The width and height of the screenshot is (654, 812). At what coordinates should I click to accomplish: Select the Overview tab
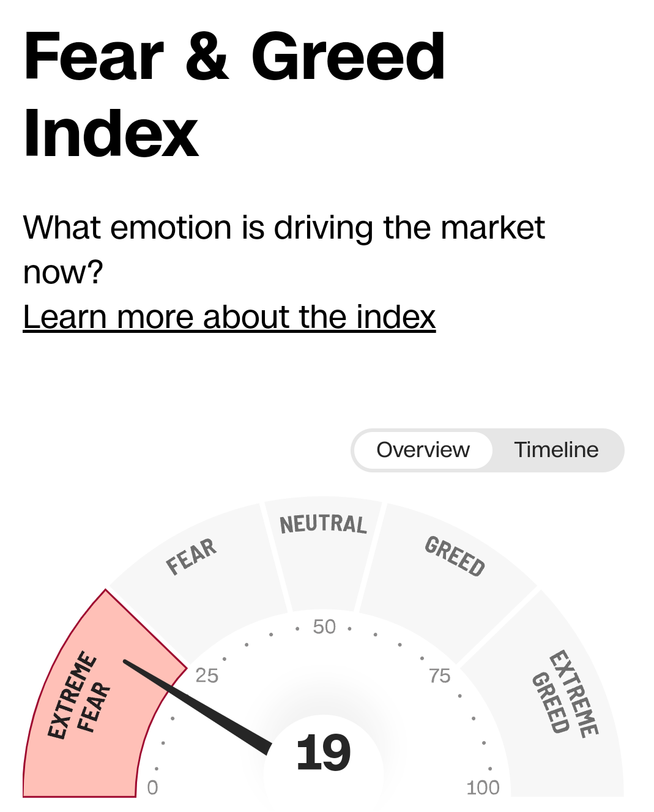(423, 450)
